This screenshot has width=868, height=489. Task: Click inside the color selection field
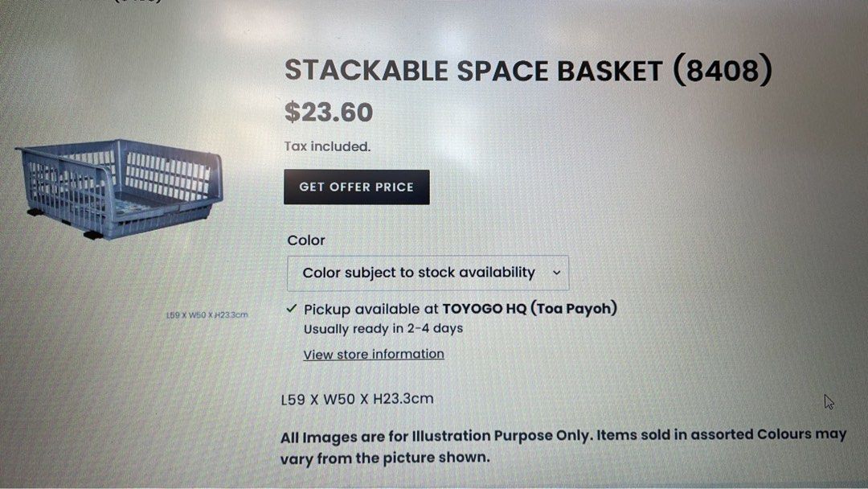click(x=402, y=273)
